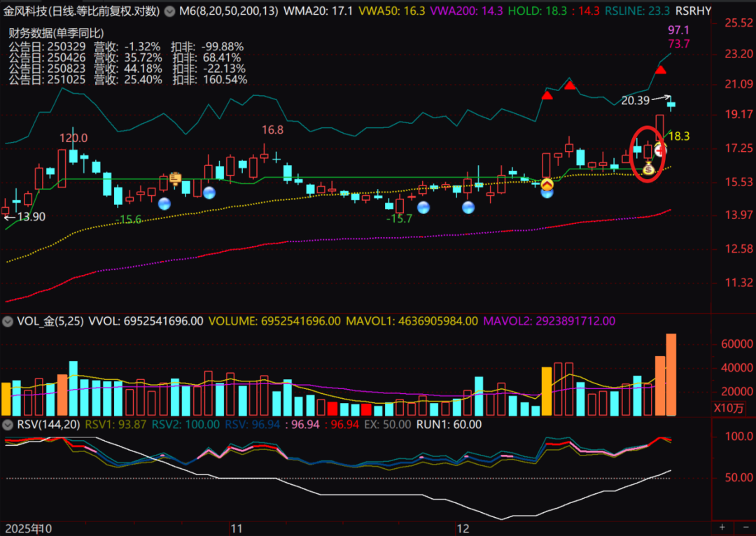Click the blue ball beside the -15.7 label
The image size is (756, 536).
[423, 208]
